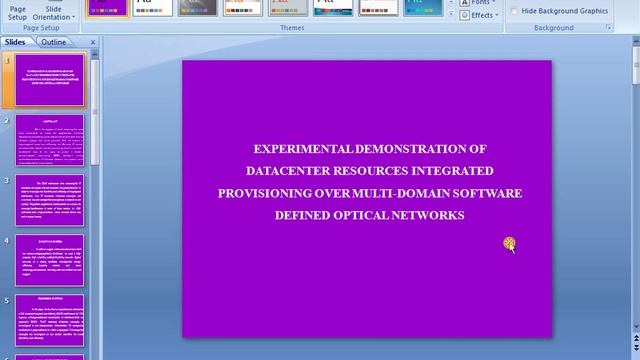
Task: Apply the dark gray gradient theme
Action: coord(198,7)
